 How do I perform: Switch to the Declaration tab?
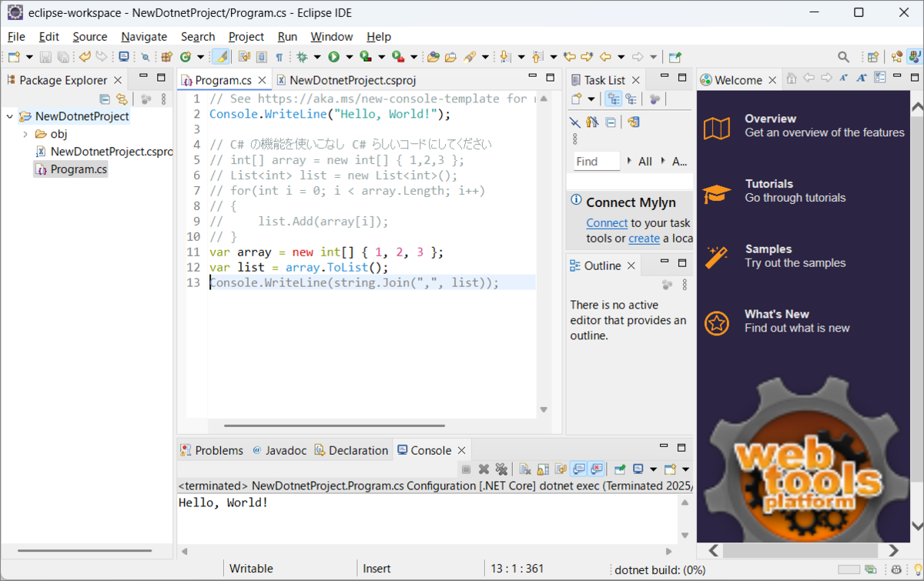click(351, 450)
